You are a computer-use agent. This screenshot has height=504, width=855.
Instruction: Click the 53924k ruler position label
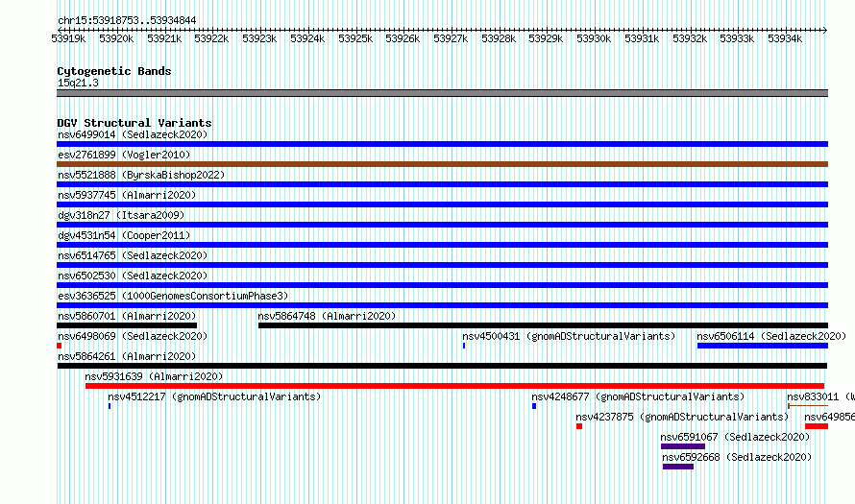[x=307, y=38]
